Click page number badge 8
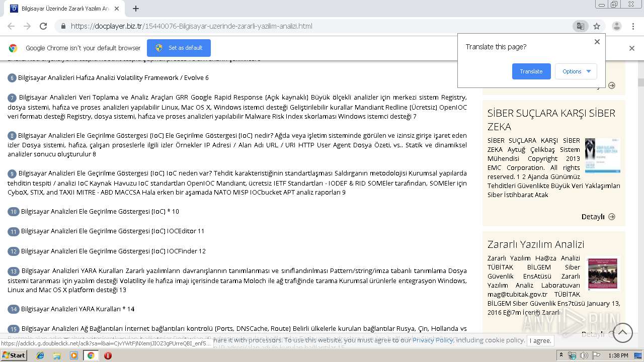Viewport: 644px width, 362px height. coord(12,136)
